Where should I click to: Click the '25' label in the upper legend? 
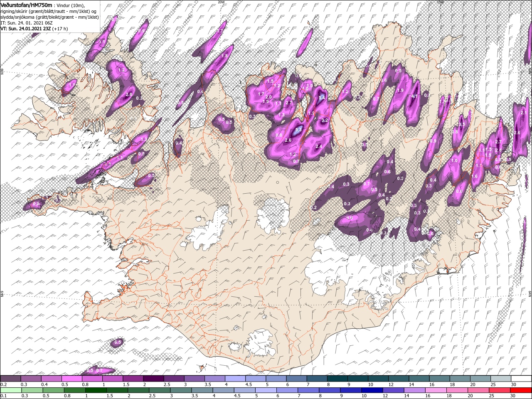(493, 384)
